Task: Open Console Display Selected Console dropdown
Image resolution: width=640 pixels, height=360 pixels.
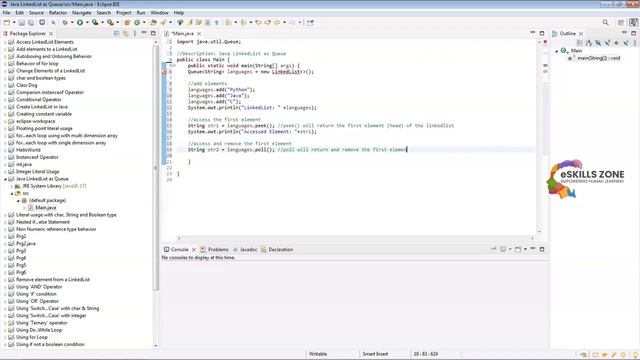Action: pyautogui.click(x=510, y=249)
